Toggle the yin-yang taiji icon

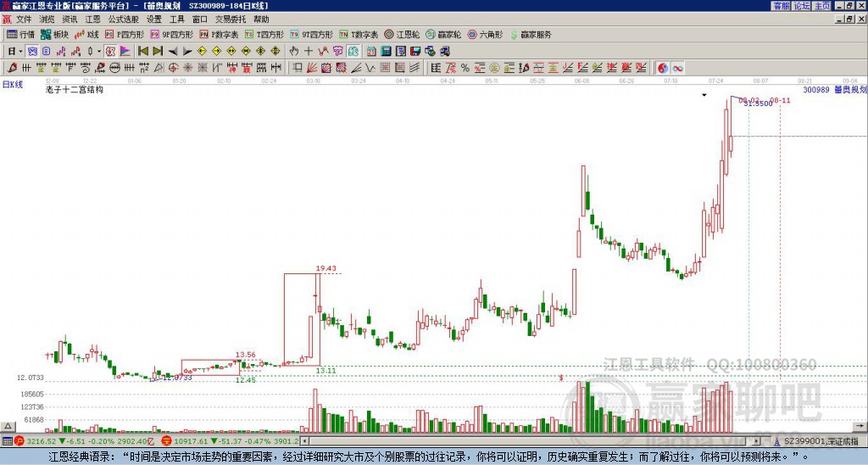point(663,68)
